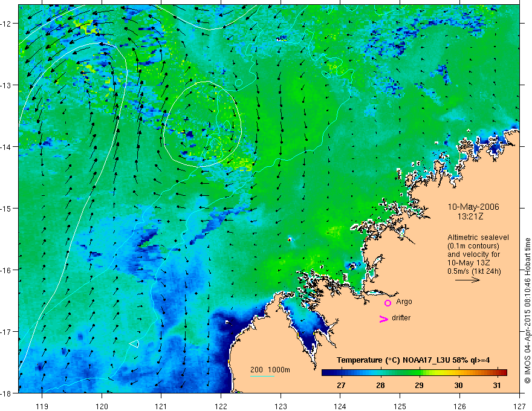
Task: Click the 121 longitude axis label
Action: tap(161, 407)
